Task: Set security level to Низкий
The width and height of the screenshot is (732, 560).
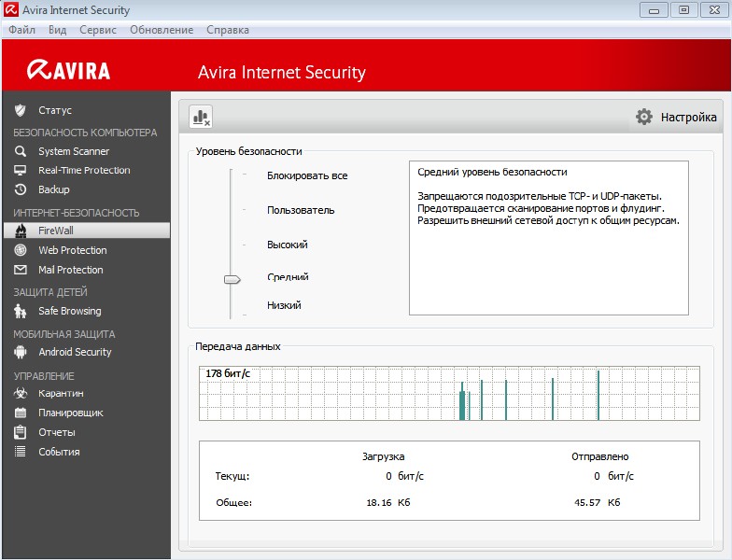Action: click(x=284, y=305)
